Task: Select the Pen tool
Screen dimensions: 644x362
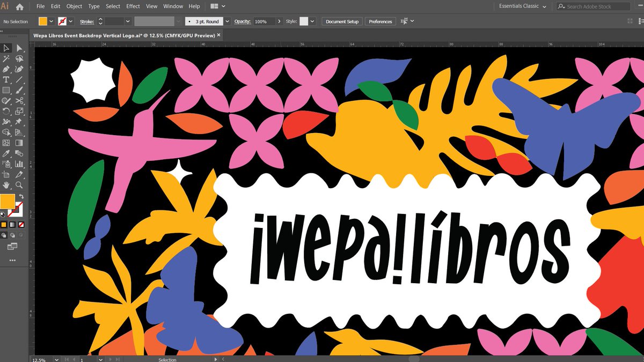Action: click(6, 69)
